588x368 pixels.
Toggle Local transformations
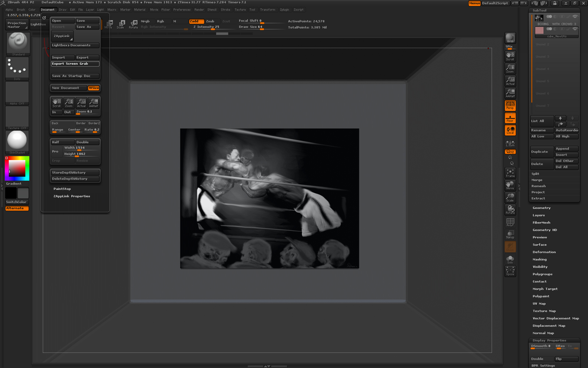(x=510, y=130)
